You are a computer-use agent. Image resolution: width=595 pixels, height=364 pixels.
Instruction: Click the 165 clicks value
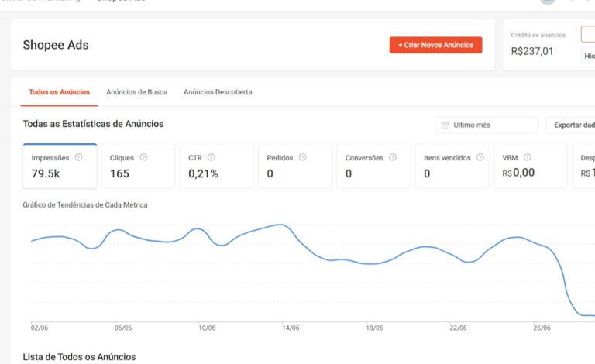[119, 173]
